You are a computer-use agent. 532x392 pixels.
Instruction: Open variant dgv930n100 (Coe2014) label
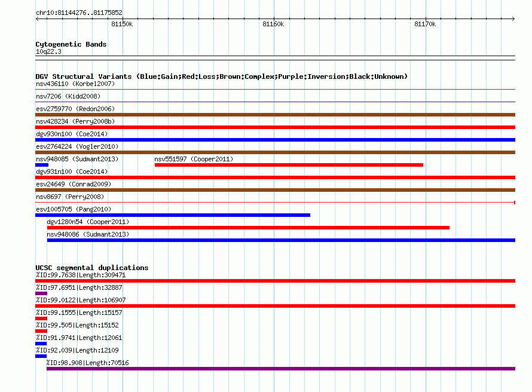click(72, 134)
